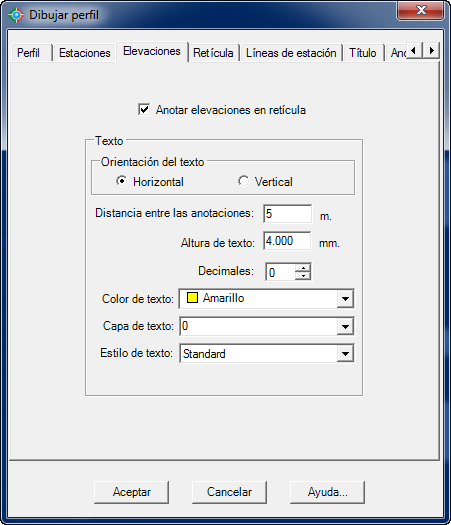451x525 pixels.
Task: Click the yellow Amarillo color swatch
Action: click(x=192, y=298)
